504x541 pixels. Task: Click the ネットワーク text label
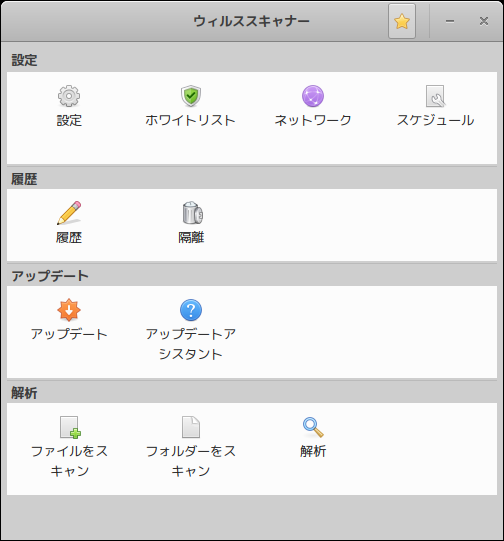(x=313, y=120)
